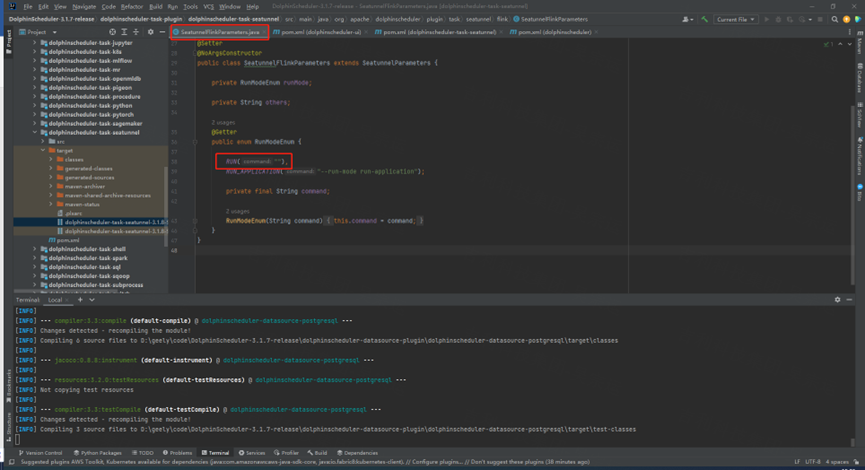This screenshot has width=865, height=470.
Task: Collapse the dolphinscheduler-task-seatunnel module
Action: (35, 132)
